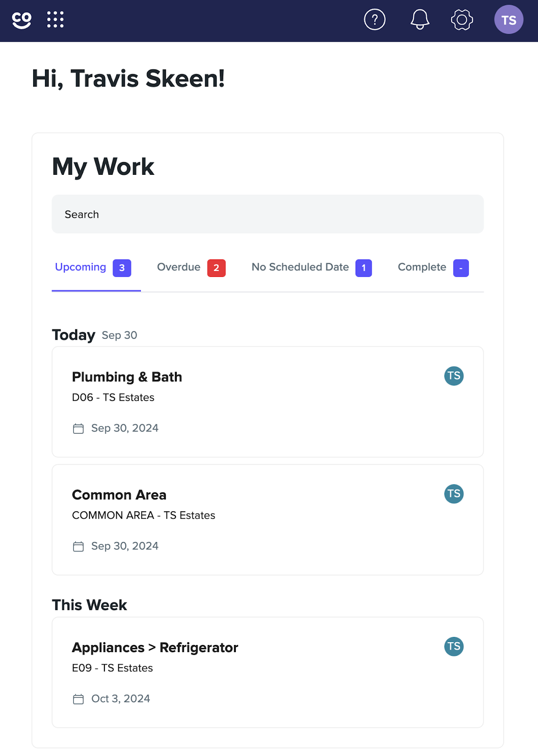
Task: Click assignee avatar on Common Area card
Action: coord(454,494)
